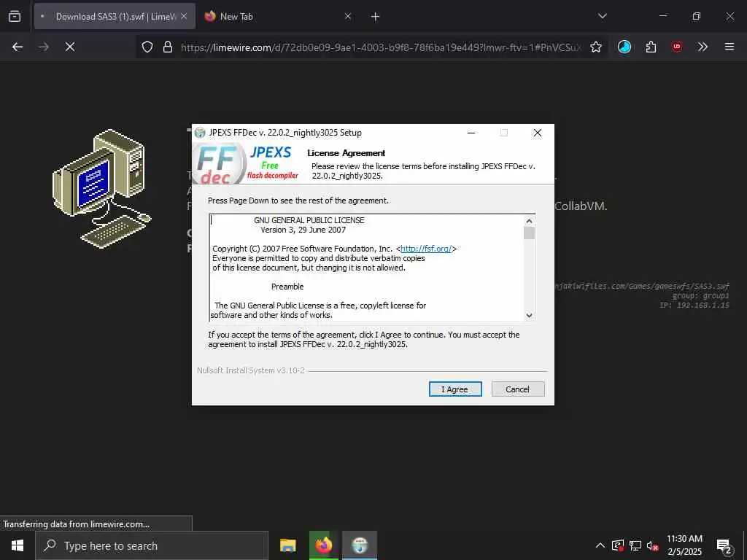Switch to the Download SAS3 LimeWire tab

tap(115, 17)
